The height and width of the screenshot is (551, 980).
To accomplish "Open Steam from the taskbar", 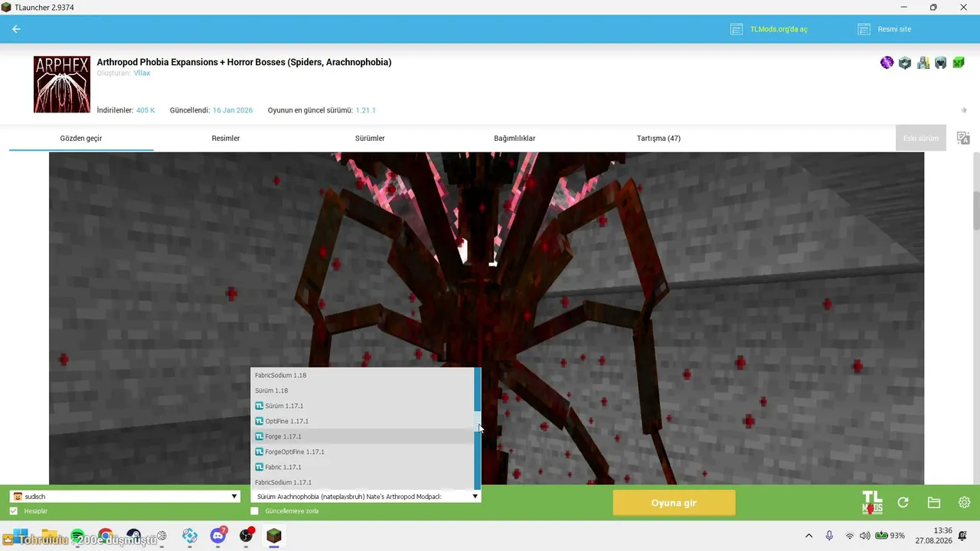I will (134, 536).
